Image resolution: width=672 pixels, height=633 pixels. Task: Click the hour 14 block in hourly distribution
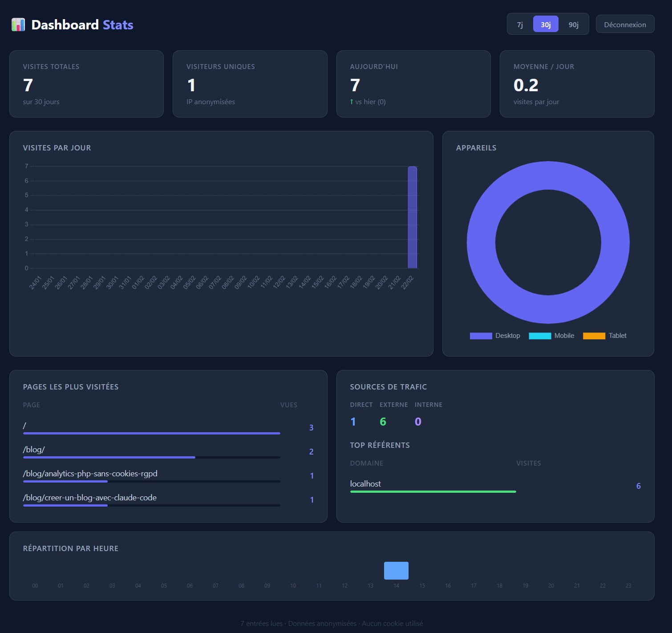click(396, 571)
